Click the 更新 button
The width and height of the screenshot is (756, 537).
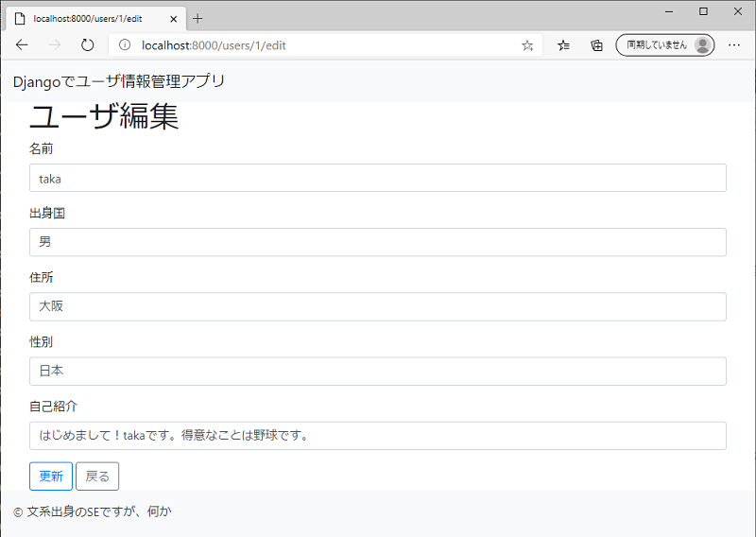coord(51,476)
